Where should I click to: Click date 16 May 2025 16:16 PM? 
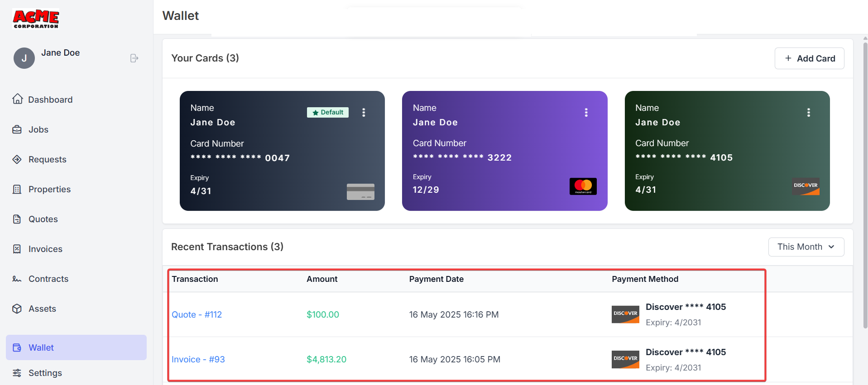pyautogui.click(x=454, y=314)
